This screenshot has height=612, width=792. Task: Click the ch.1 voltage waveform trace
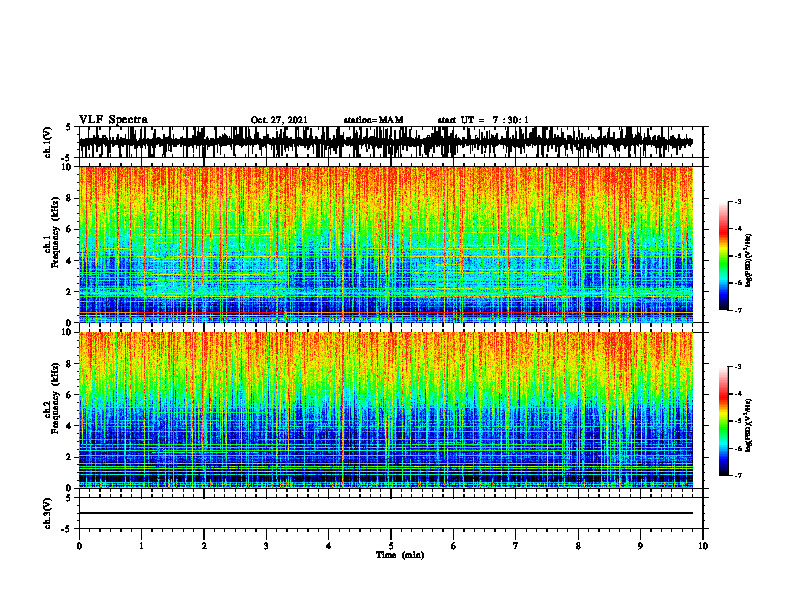(x=385, y=142)
